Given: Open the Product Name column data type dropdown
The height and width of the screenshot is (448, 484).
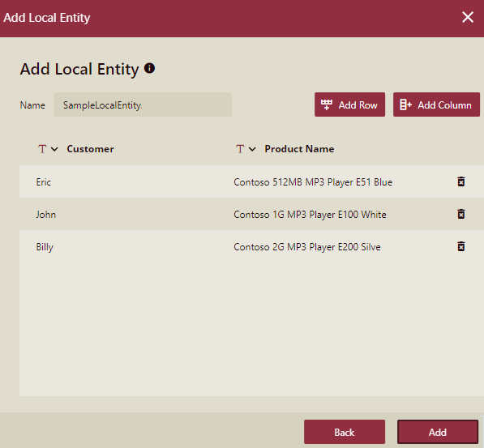Looking at the screenshot, I should coord(246,149).
